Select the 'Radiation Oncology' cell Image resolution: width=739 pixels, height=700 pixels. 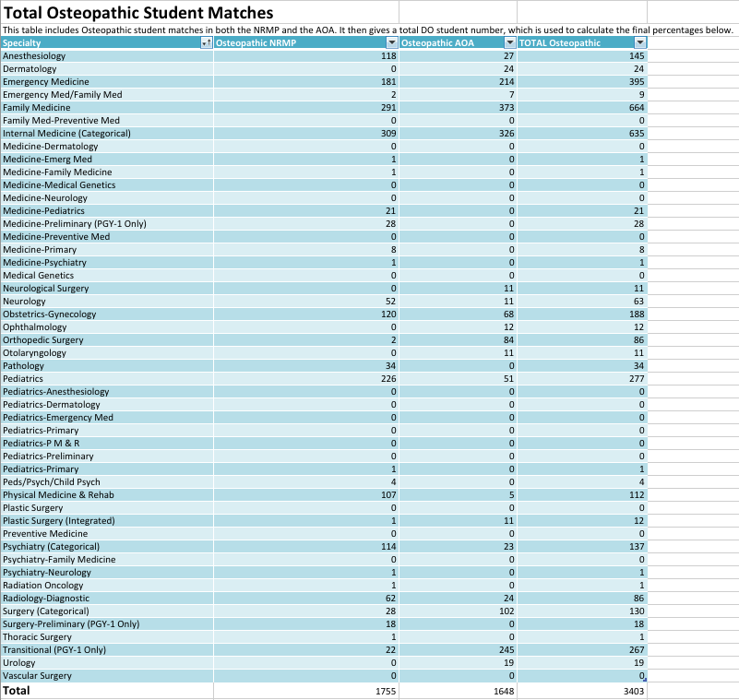click(x=107, y=585)
